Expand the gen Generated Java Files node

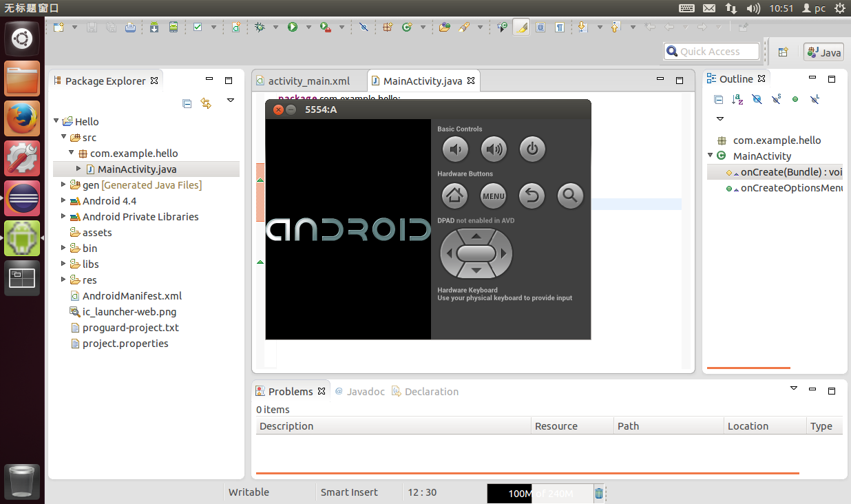click(64, 185)
